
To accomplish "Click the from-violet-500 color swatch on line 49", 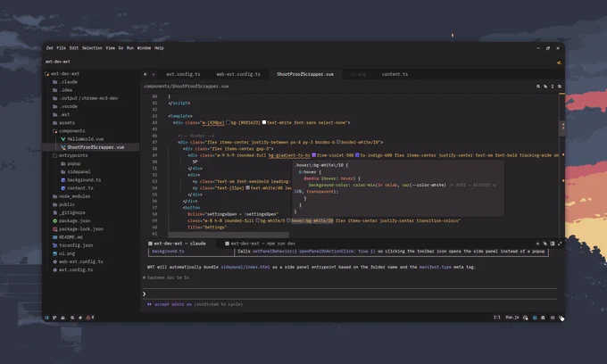I will 314,155.
